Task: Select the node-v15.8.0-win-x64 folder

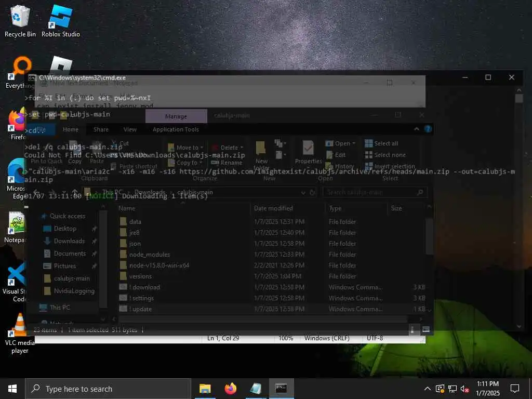Action: (271, 265)
